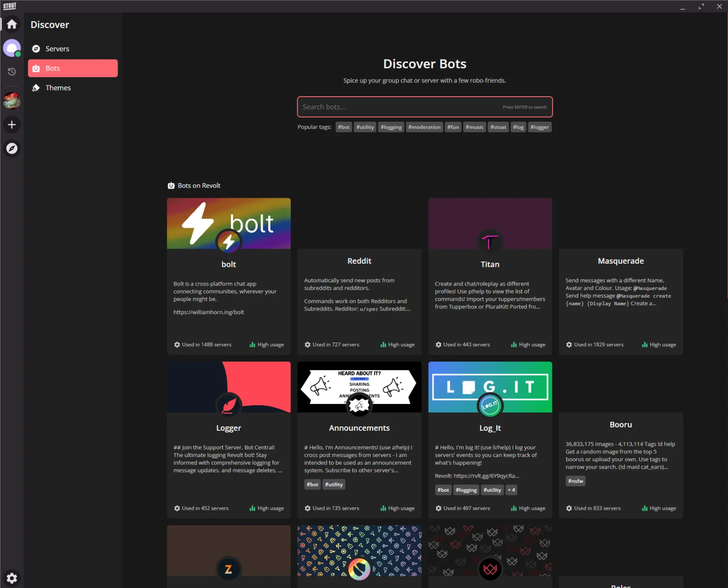This screenshot has height=588, width=728.
Task: Open the server avatar in the left rail
Action: (12, 101)
